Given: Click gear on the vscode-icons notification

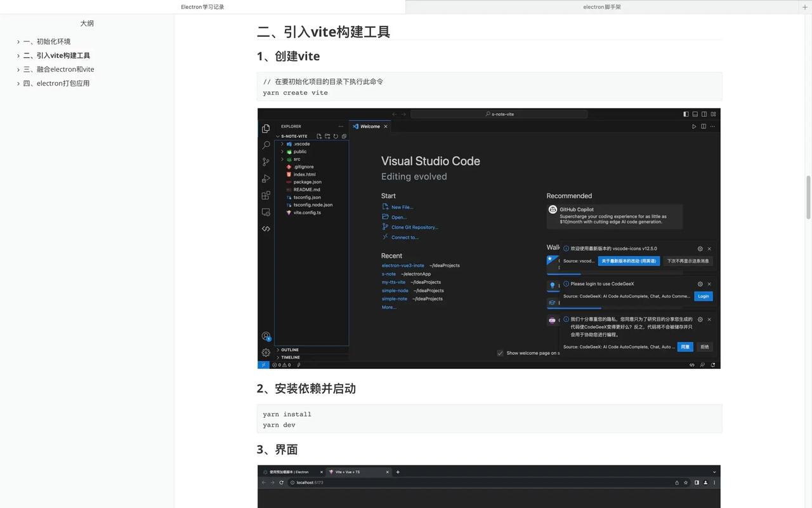Looking at the screenshot, I should 700,249.
